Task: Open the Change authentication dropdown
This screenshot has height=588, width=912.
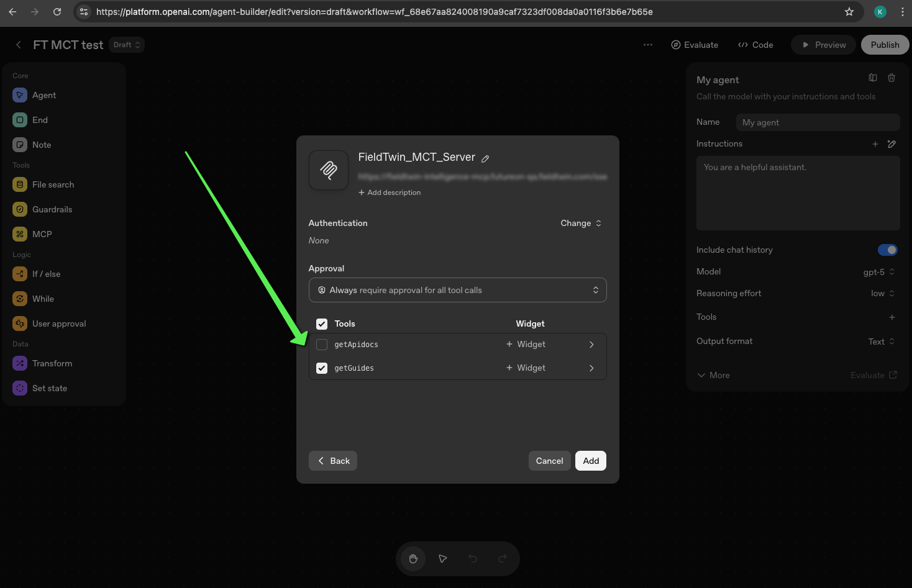Action: click(x=581, y=224)
